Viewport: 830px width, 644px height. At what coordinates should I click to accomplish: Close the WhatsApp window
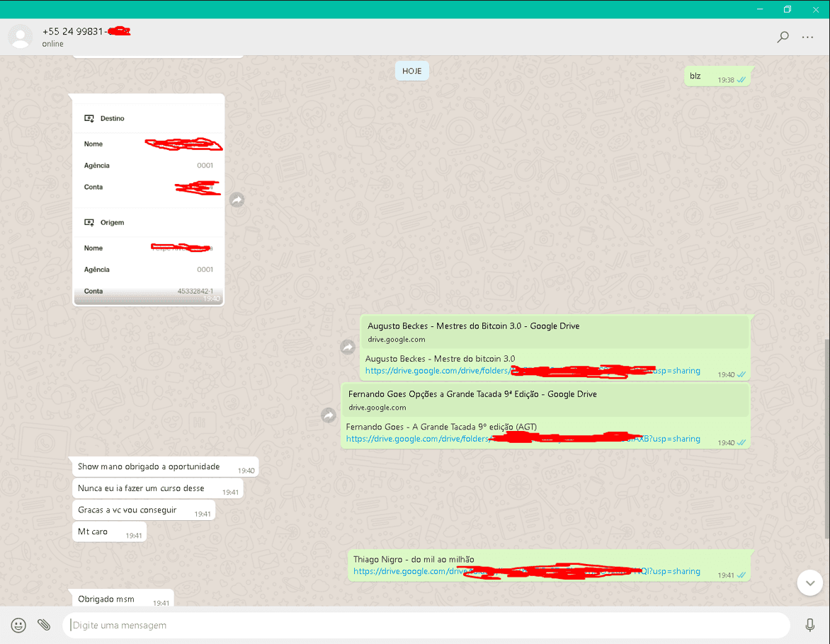pos(816,9)
